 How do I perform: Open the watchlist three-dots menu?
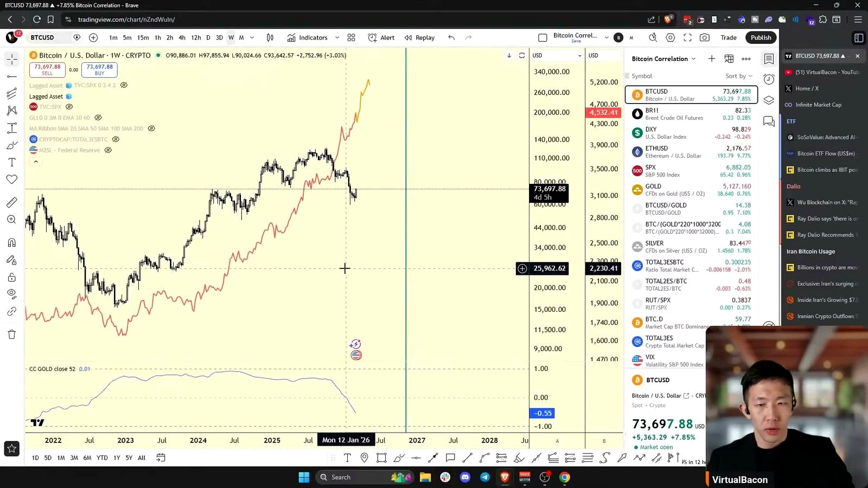746,59
